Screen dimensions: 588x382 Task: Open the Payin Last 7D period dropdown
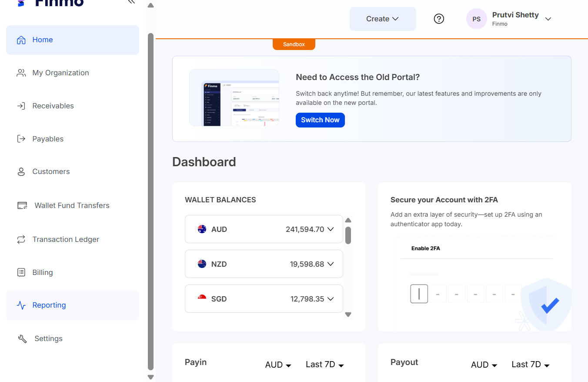[x=325, y=365]
